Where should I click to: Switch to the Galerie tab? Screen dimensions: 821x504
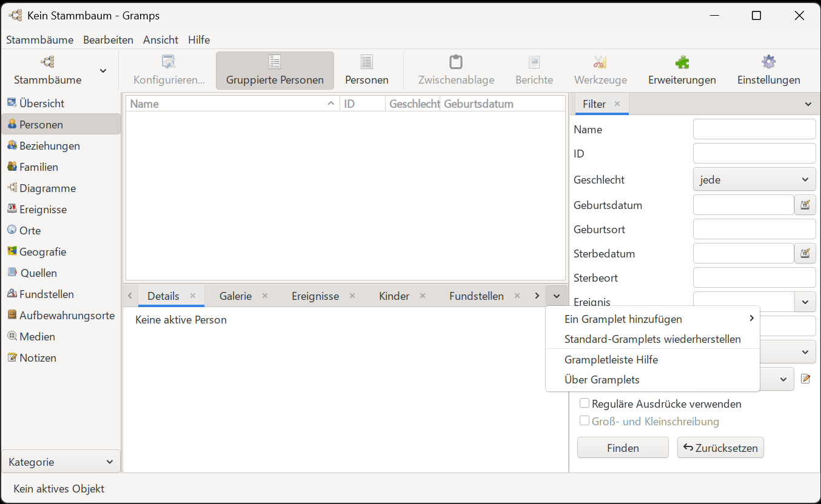(235, 296)
